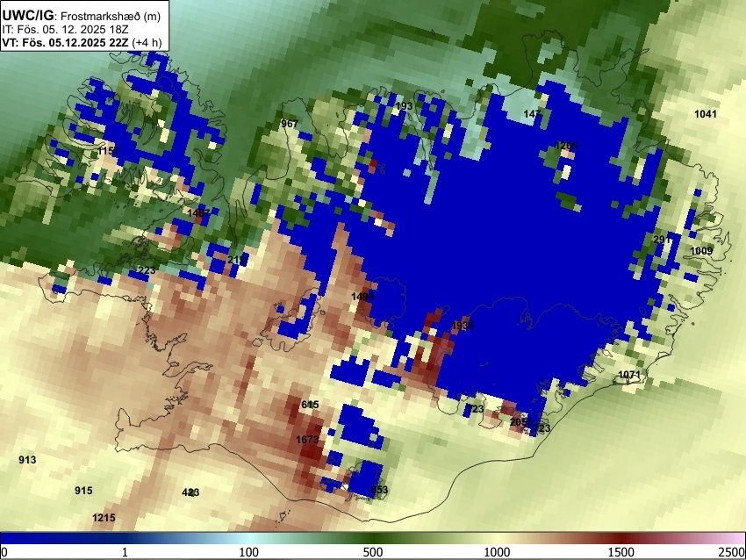Click the 213 value label
The image size is (746, 560).
pos(236,260)
